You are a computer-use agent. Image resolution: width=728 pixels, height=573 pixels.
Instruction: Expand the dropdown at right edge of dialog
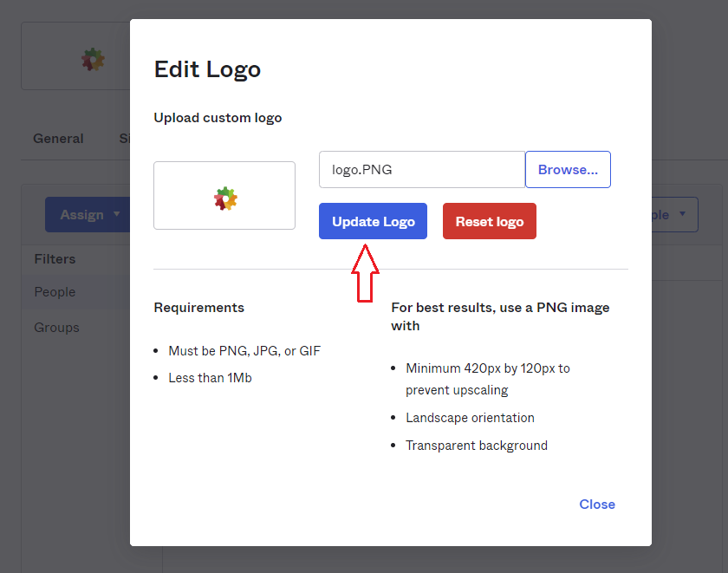(681, 214)
